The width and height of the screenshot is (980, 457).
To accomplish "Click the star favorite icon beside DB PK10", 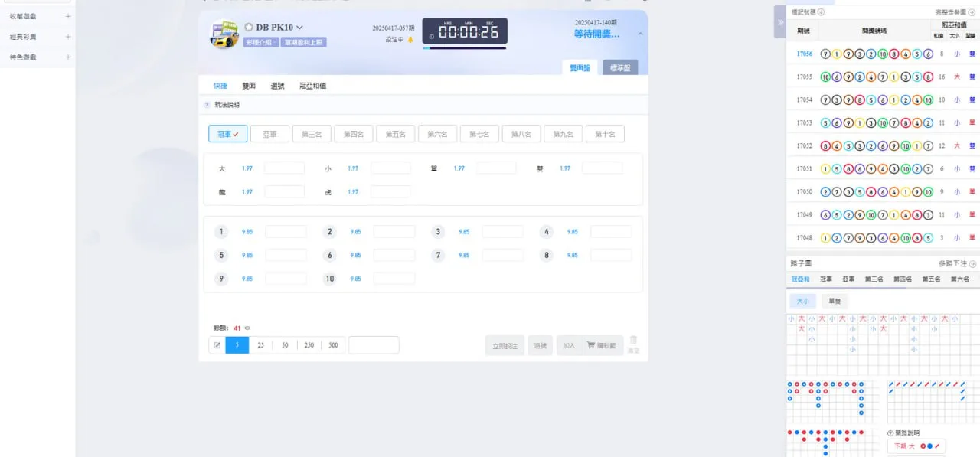I will tap(249, 28).
